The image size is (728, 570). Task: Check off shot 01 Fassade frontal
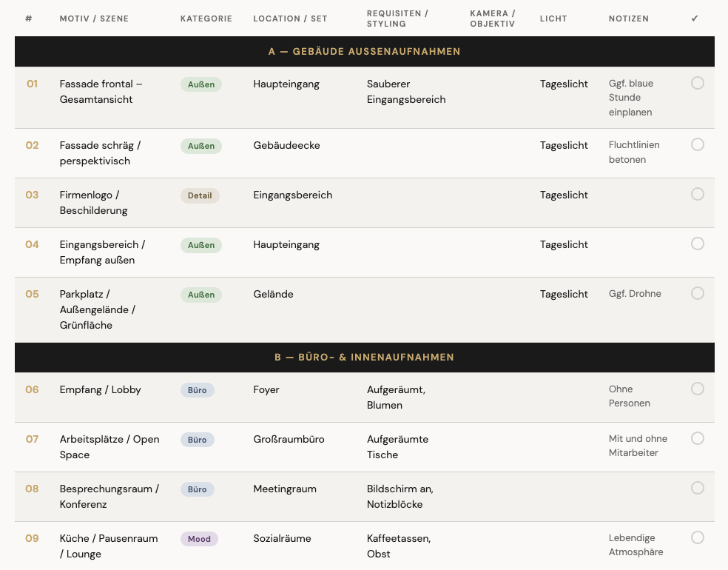coord(697,84)
